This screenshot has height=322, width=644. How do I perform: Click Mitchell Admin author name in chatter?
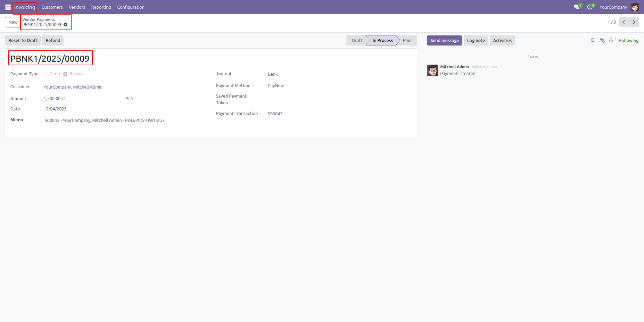click(454, 67)
